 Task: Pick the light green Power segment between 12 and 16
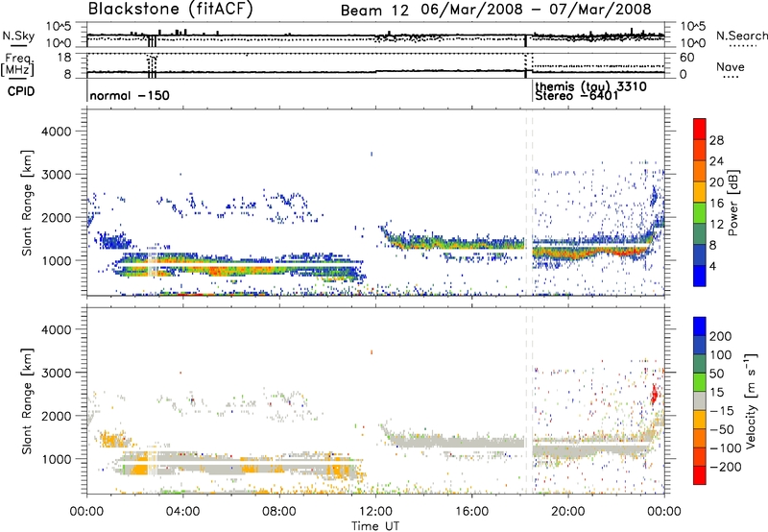(700, 213)
